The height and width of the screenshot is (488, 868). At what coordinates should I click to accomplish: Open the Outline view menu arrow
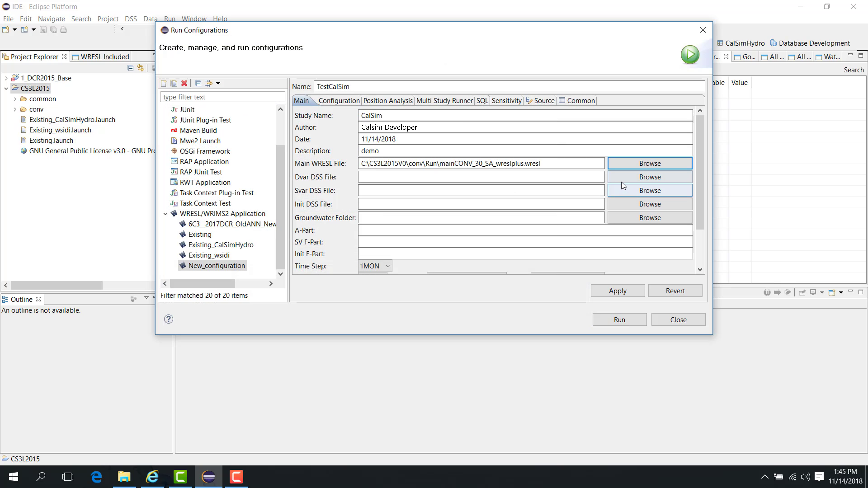click(146, 298)
